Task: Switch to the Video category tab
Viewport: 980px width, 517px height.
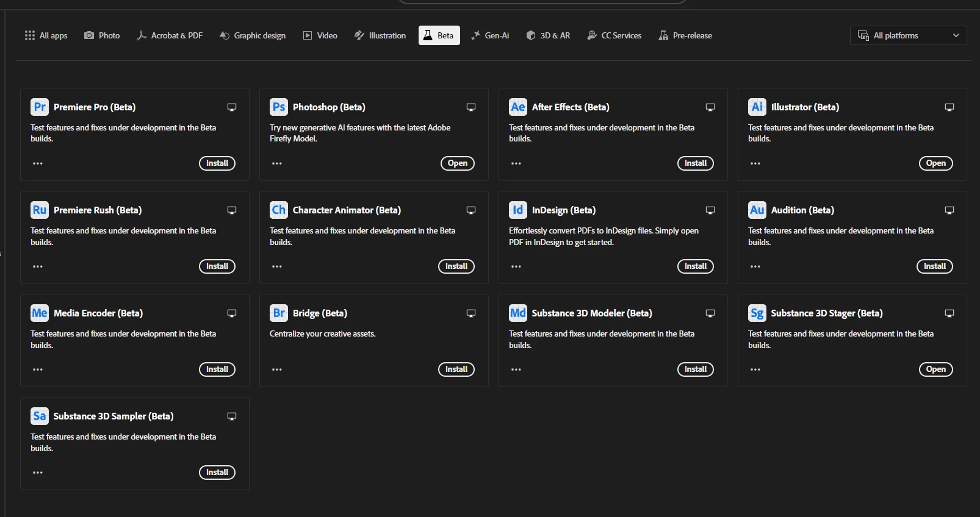Action: 320,35
